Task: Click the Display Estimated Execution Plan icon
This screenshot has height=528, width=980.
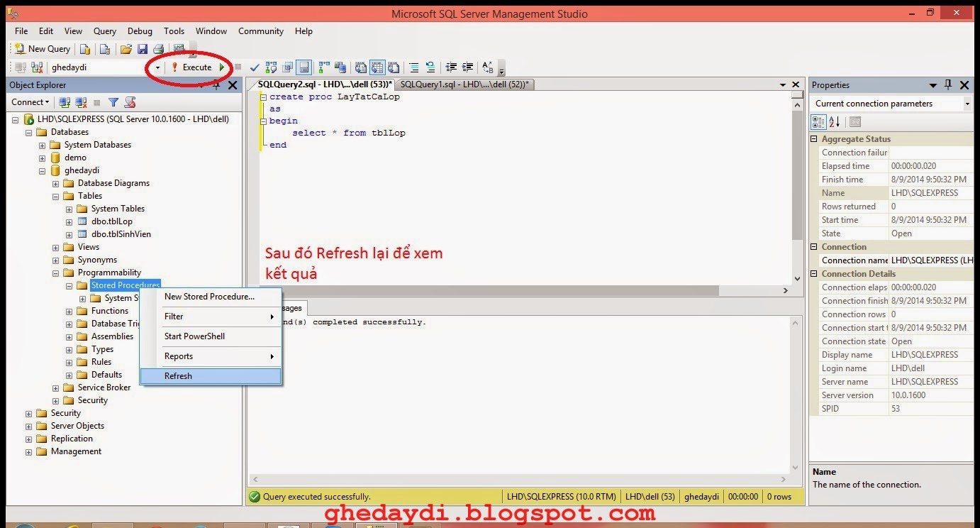Action: [270, 67]
